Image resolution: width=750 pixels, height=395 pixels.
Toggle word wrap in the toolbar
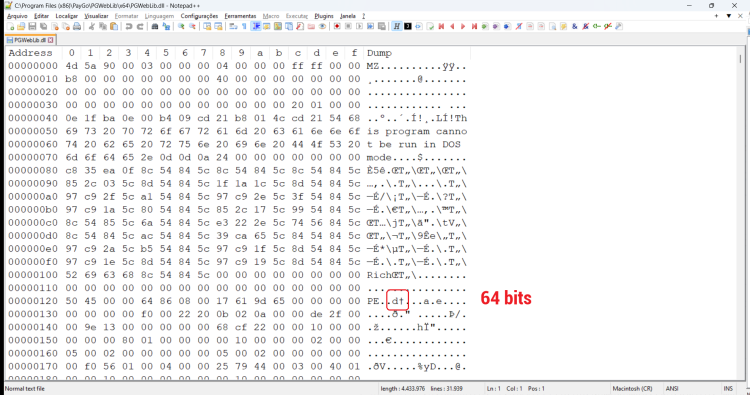[x=233, y=26]
